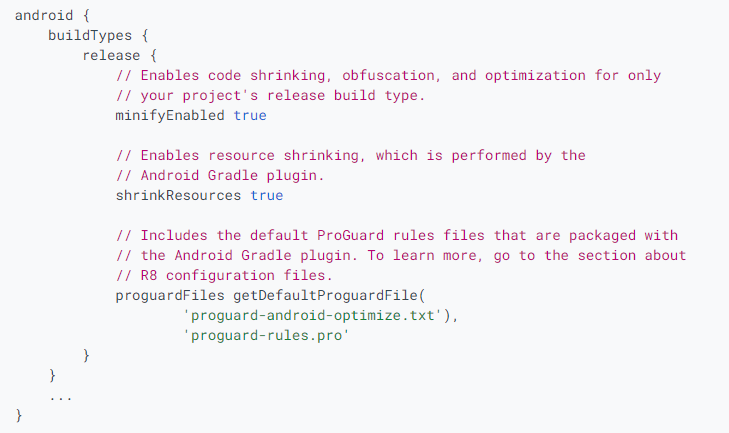
Task: Click the comment about resource shrinking
Action: click(x=351, y=155)
